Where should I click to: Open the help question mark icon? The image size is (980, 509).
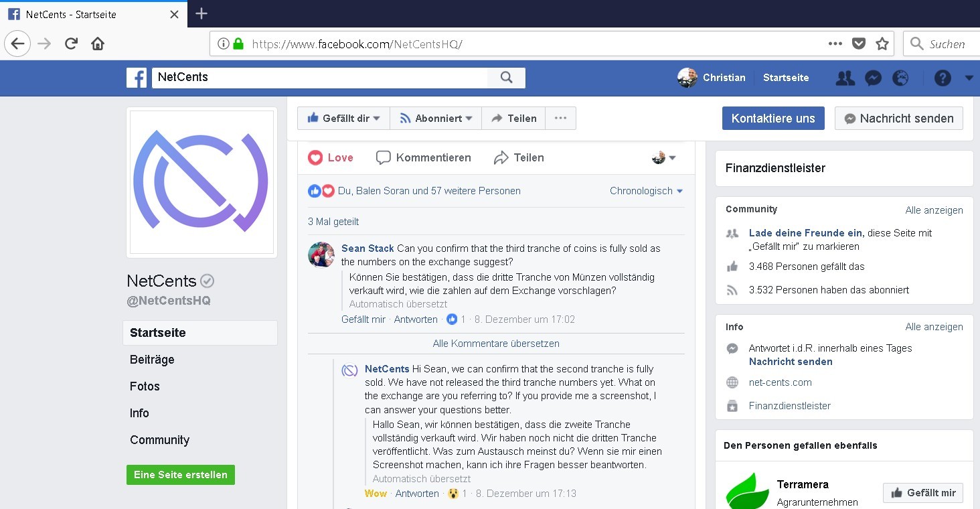943,78
